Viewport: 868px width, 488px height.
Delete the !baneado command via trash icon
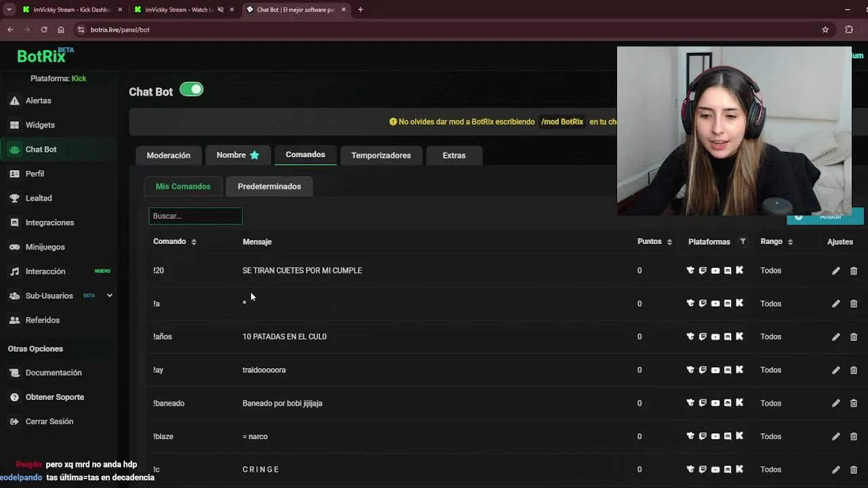pos(854,403)
